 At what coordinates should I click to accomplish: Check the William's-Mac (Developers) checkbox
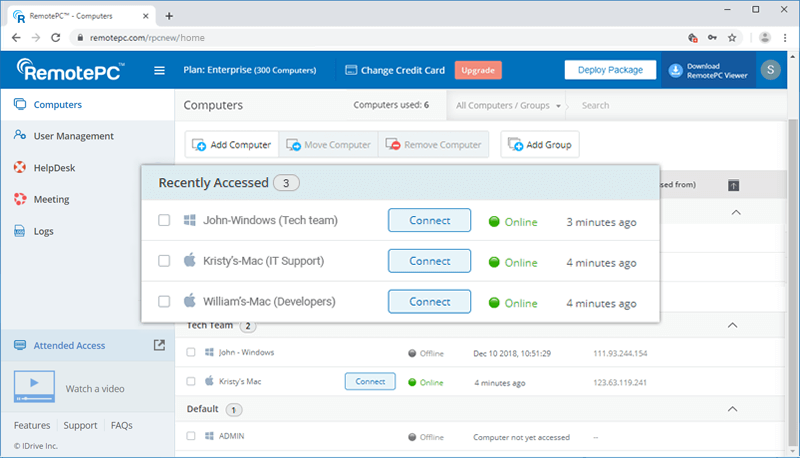tap(164, 301)
